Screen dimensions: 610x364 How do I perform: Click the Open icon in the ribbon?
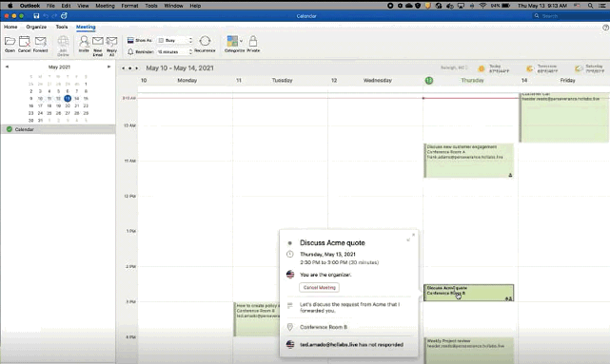(10, 41)
